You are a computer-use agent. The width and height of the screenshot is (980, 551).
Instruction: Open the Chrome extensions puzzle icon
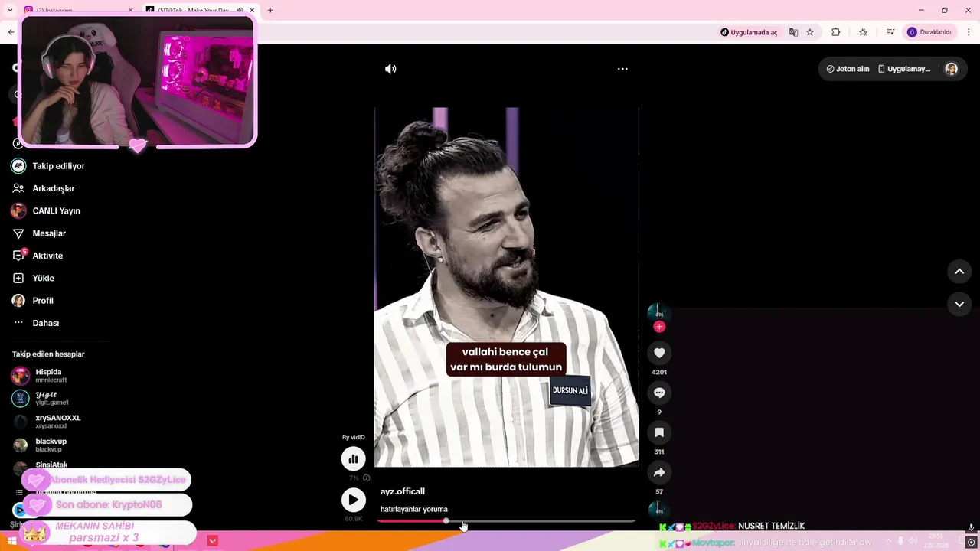click(x=835, y=32)
